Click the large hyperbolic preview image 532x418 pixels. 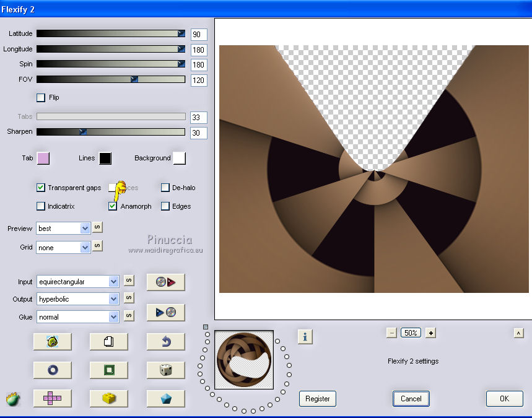(x=374, y=169)
